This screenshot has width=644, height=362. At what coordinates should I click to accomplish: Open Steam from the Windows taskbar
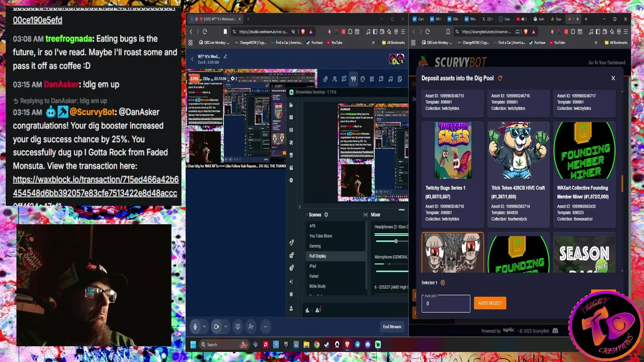[x=327, y=344]
